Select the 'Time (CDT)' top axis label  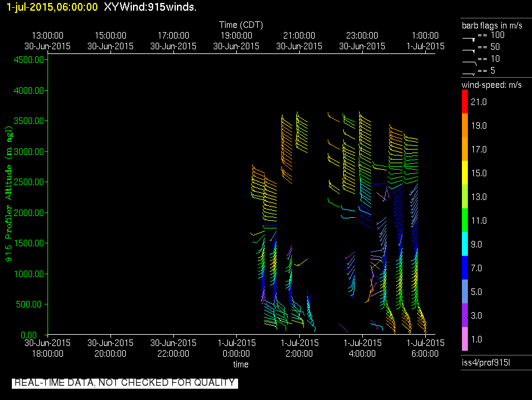(x=241, y=25)
